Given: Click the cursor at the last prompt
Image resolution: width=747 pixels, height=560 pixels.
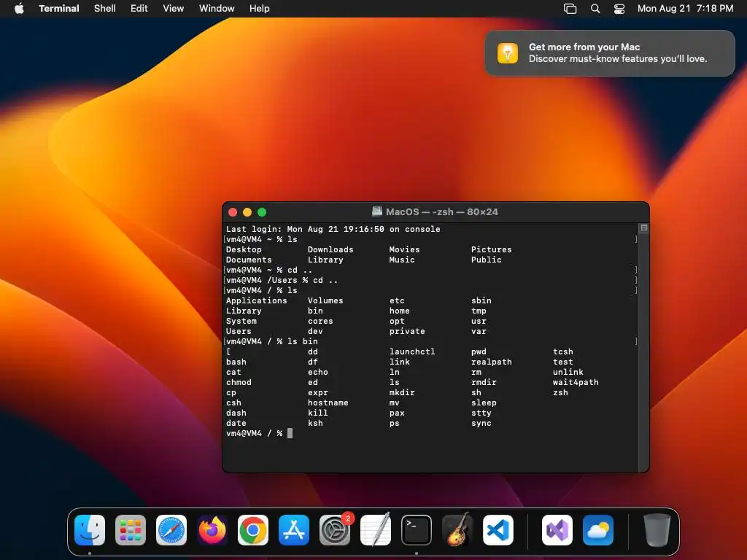Looking at the screenshot, I should [290, 433].
